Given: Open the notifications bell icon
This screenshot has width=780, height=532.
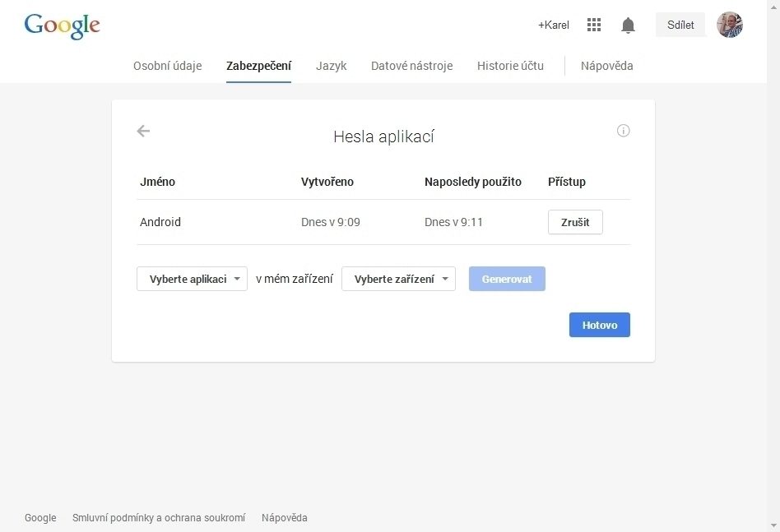Looking at the screenshot, I should [x=628, y=25].
